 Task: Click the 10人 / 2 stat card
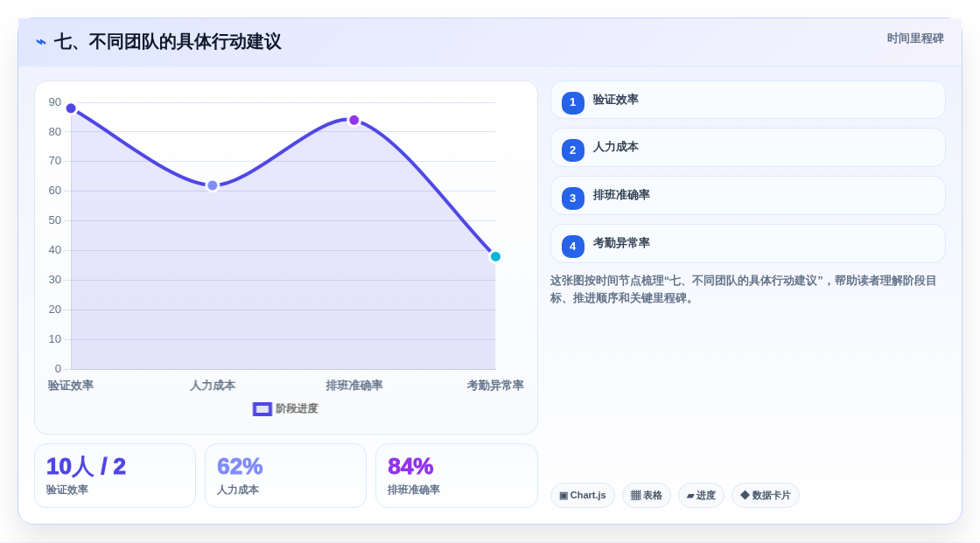tap(115, 476)
